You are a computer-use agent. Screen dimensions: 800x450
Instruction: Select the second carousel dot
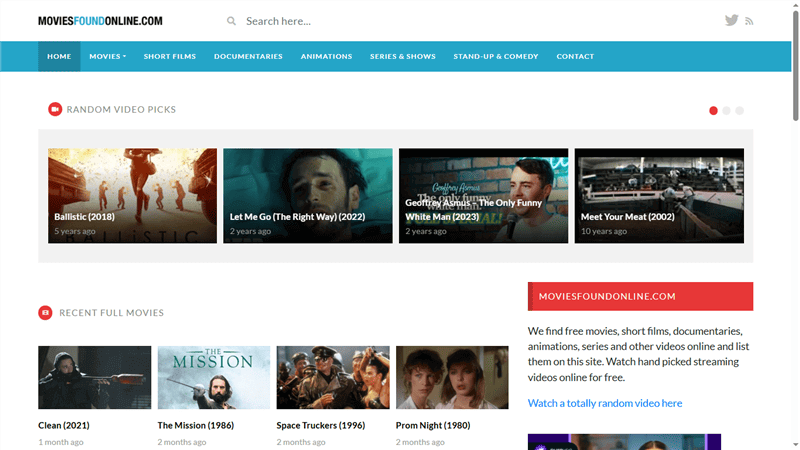pyautogui.click(x=727, y=111)
